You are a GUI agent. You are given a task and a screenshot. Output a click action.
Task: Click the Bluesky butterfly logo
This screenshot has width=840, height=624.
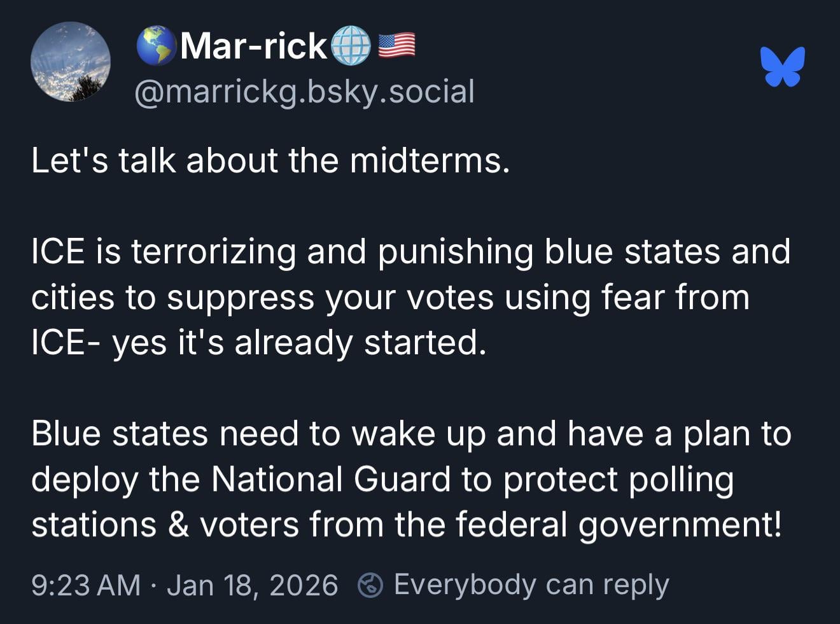click(782, 66)
